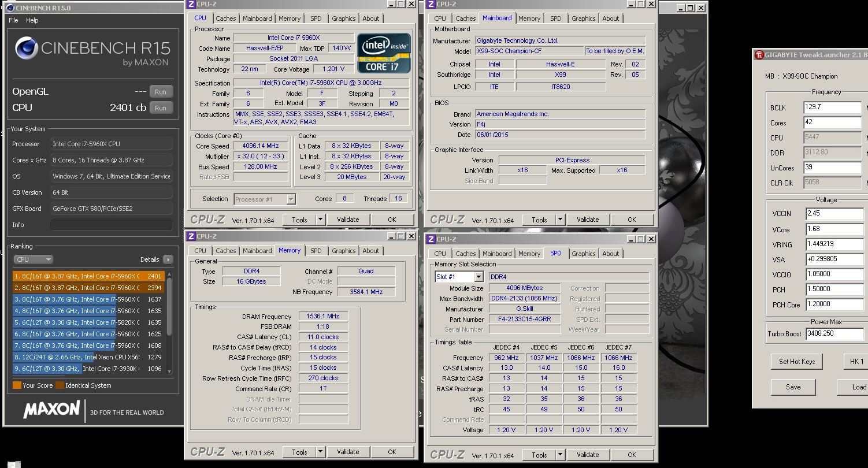Click Validate in CPU window
The height and width of the screenshot is (468, 868).
(348, 220)
